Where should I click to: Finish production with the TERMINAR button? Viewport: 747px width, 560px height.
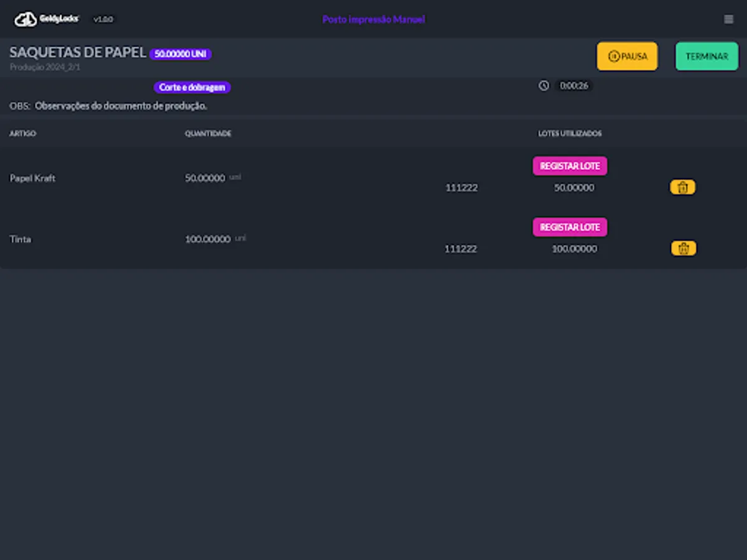coord(707,56)
